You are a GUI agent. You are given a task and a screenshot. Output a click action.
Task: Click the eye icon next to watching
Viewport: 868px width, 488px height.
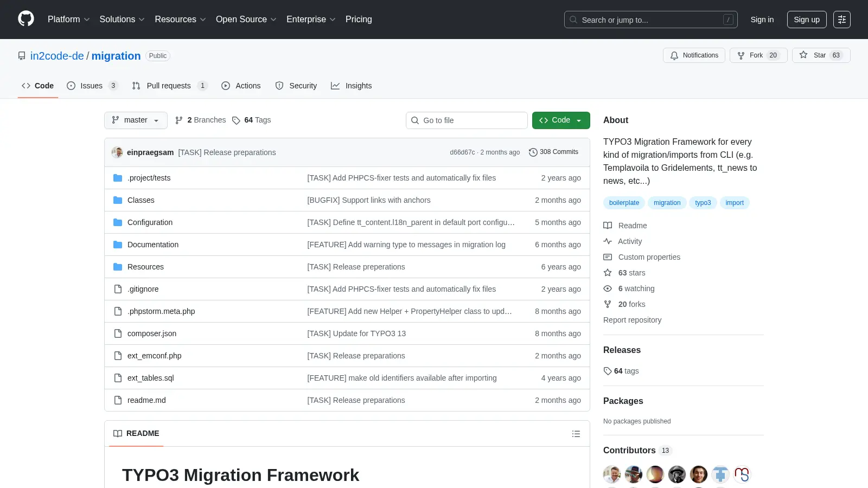coord(608,288)
